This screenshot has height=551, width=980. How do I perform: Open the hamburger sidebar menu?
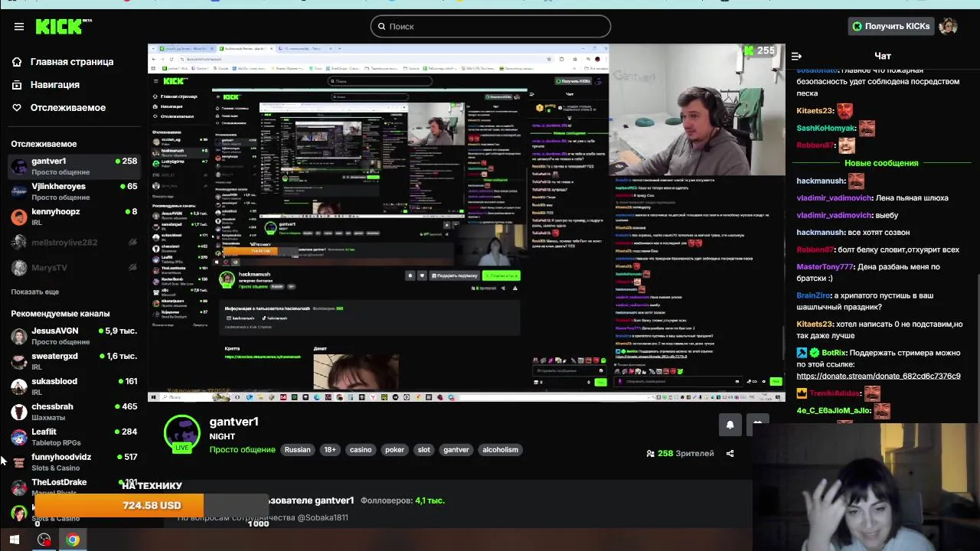click(x=18, y=26)
